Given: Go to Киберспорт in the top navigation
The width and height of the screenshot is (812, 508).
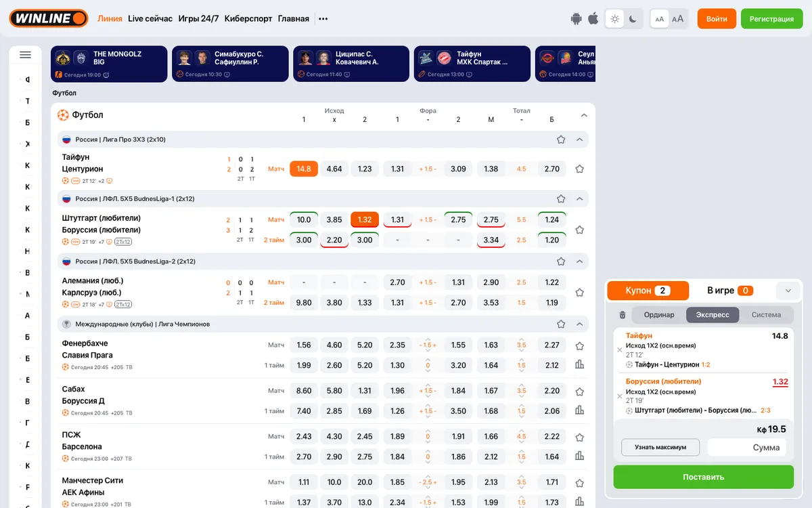Looking at the screenshot, I should (x=248, y=19).
